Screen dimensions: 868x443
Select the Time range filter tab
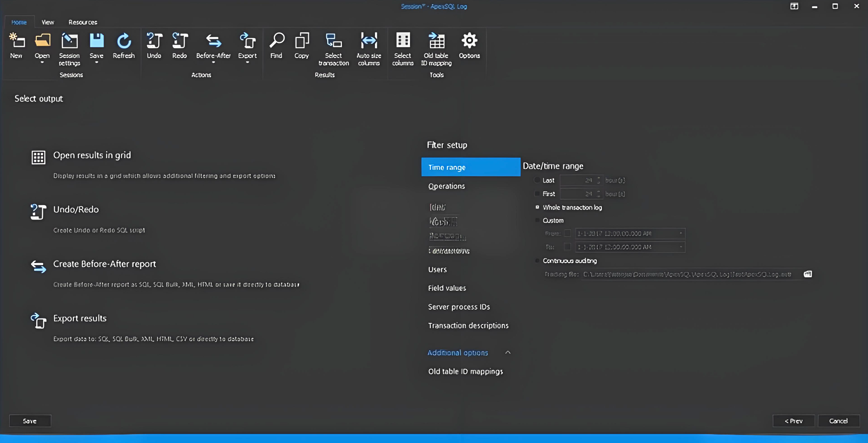click(x=471, y=167)
